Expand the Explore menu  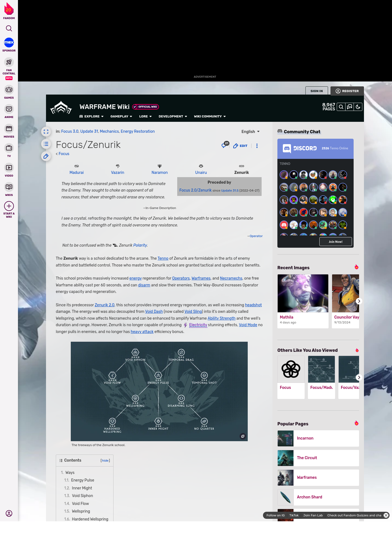tap(91, 116)
